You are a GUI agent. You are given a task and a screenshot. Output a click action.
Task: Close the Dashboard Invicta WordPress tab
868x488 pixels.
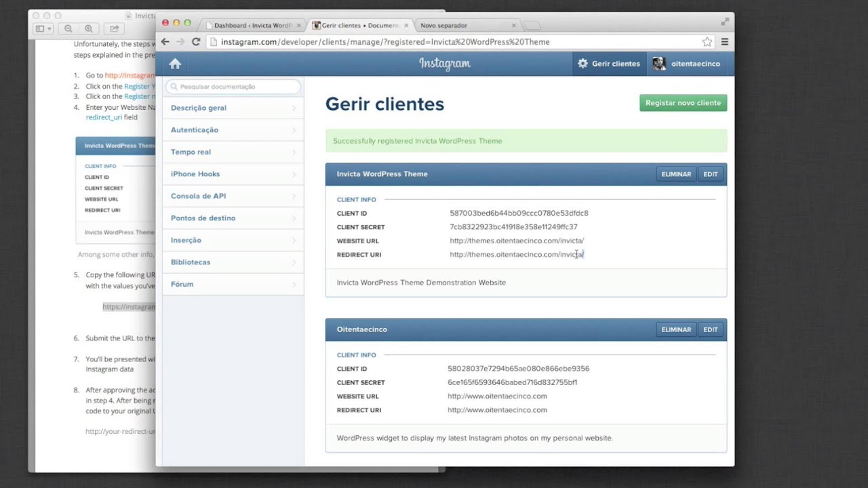pos(298,26)
